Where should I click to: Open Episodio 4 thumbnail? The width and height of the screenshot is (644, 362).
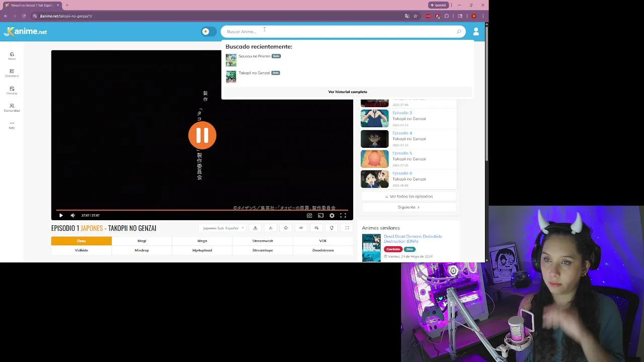(375, 139)
